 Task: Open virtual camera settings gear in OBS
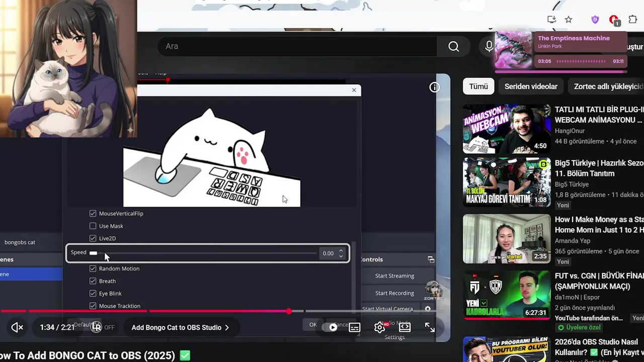(428, 309)
